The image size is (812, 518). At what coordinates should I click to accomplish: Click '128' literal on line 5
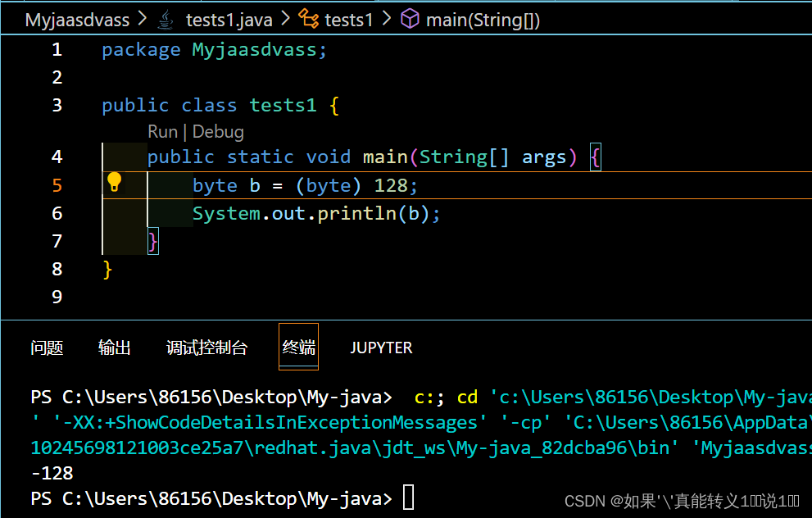pos(391,185)
